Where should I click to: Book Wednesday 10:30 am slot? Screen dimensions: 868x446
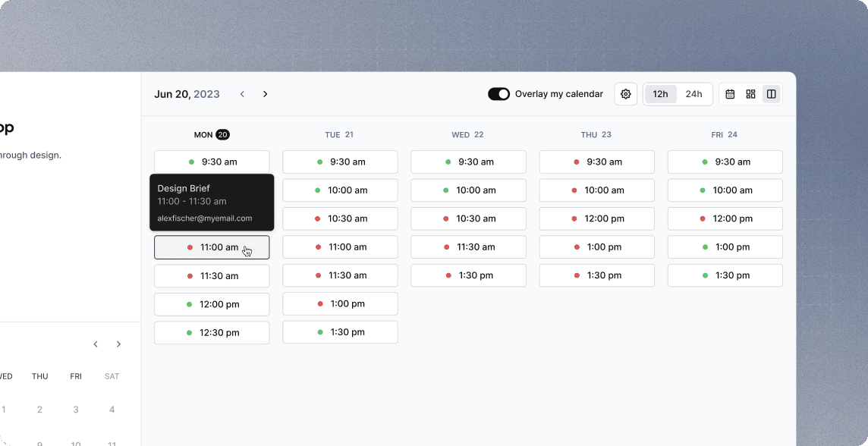click(468, 218)
